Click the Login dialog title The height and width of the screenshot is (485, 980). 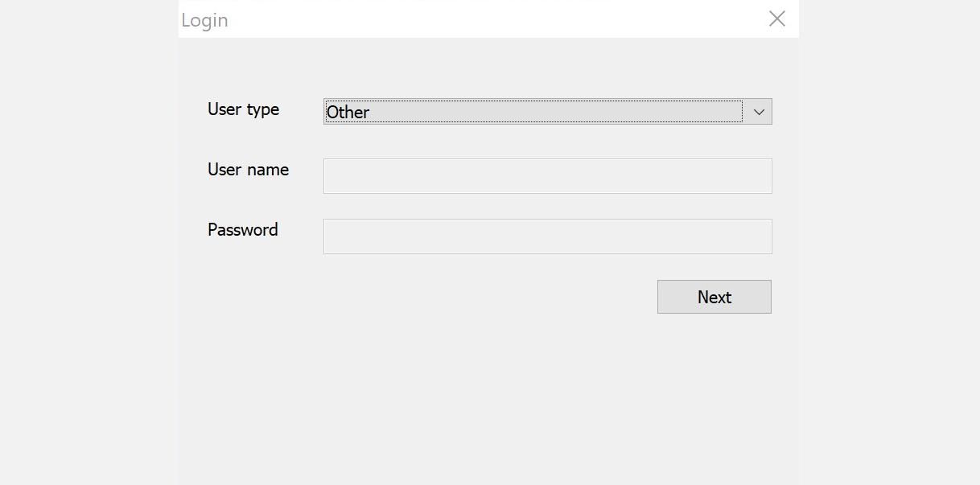[204, 19]
